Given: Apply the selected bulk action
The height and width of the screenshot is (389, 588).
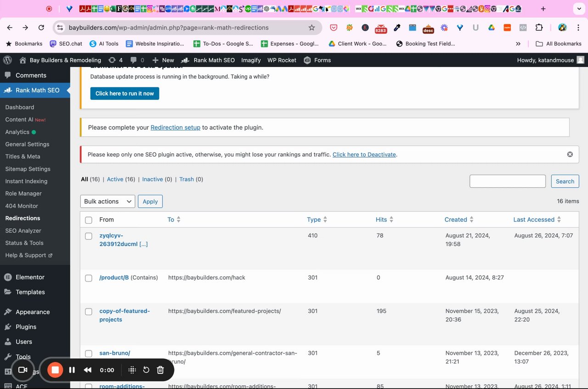Looking at the screenshot, I should click(150, 201).
